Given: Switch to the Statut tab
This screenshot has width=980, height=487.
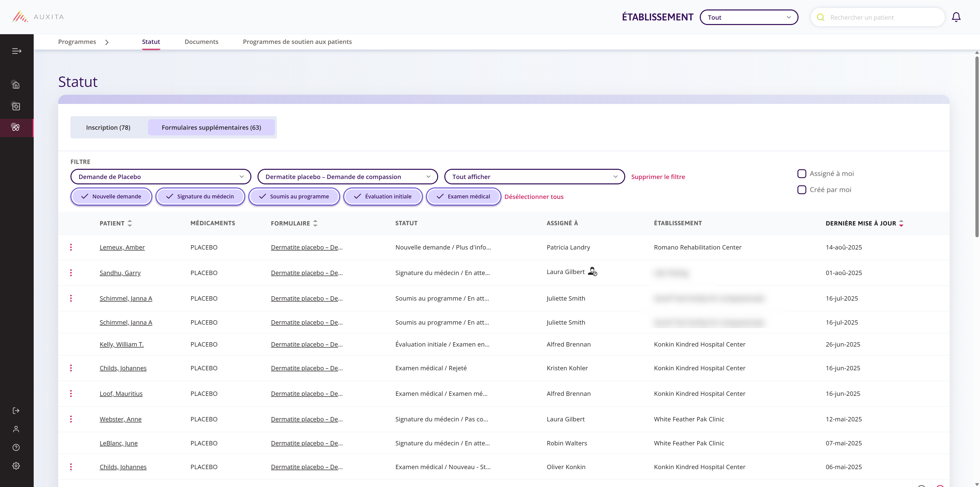Looking at the screenshot, I should coord(151,42).
